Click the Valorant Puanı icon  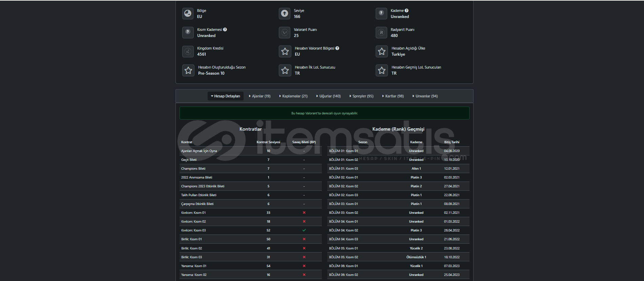tap(285, 33)
